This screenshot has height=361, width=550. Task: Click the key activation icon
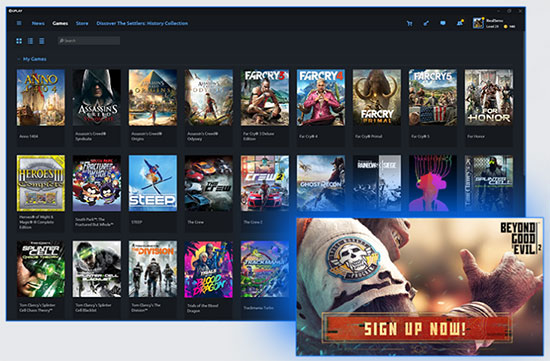click(x=426, y=24)
